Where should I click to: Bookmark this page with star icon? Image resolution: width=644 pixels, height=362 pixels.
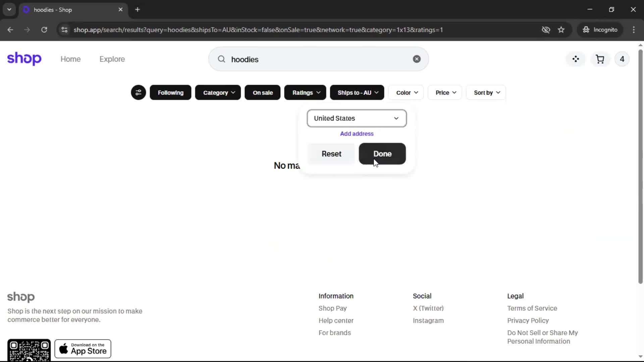click(x=561, y=30)
